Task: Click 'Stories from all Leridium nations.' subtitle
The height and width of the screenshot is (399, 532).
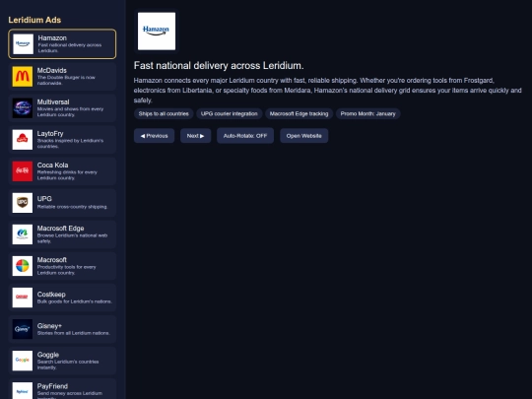Action: click(x=74, y=333)
